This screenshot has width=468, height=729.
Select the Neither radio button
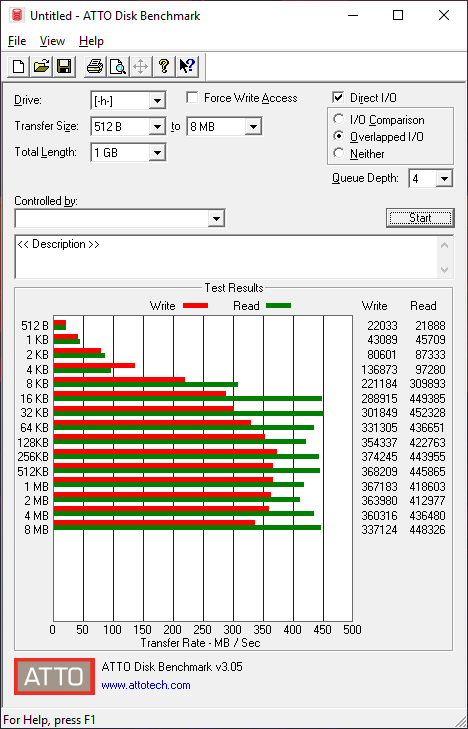pos(339,153)
